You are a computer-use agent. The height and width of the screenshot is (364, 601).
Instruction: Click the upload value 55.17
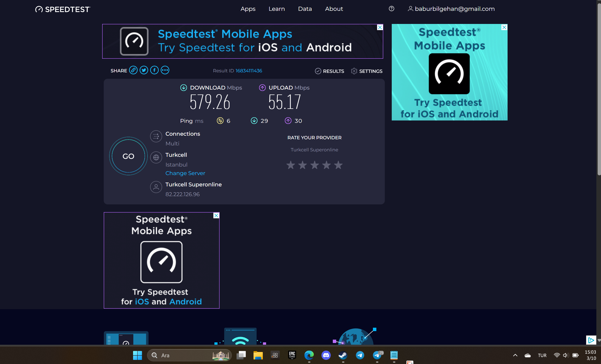(x=284, y=102)
